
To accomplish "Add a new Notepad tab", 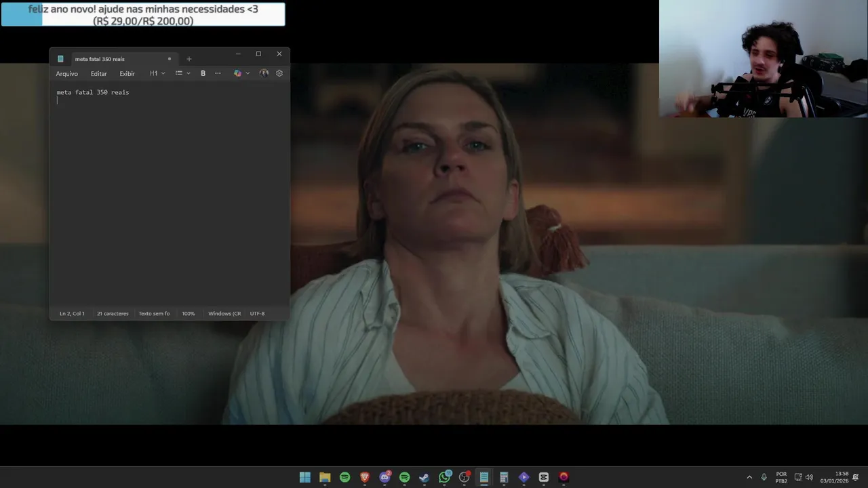I will [189, 59].
